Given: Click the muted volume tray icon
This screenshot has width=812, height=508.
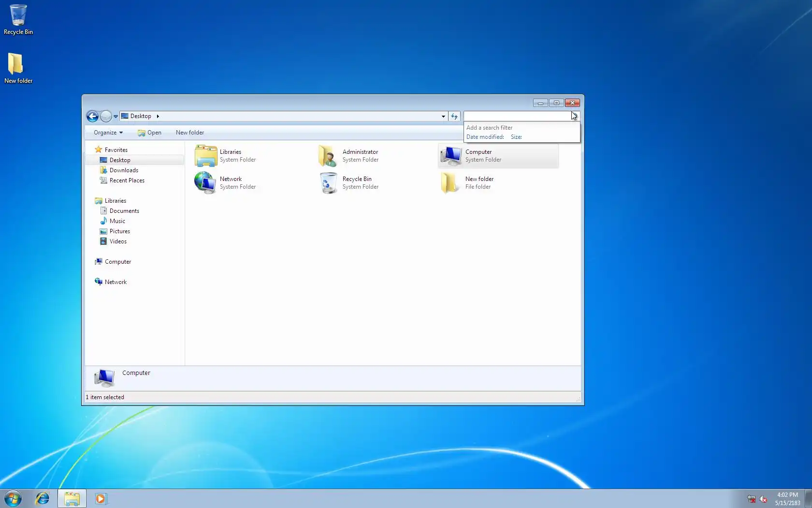Looking at the screenshot, I should coord(763,499).
